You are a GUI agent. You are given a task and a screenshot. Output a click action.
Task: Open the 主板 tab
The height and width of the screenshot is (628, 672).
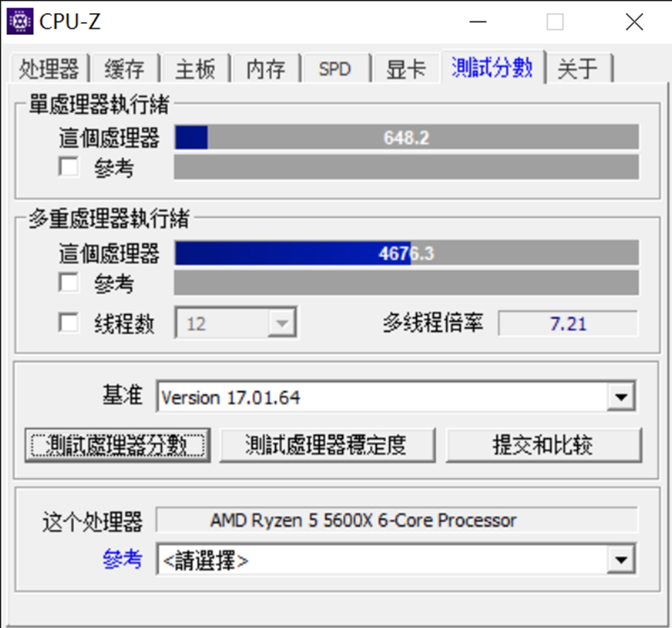(195, 69)
